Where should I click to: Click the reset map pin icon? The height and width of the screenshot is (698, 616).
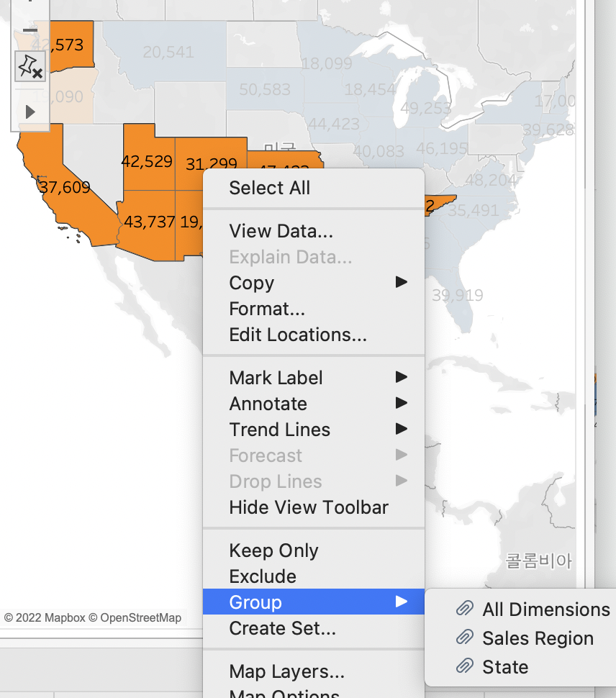(x=30, y=67)
